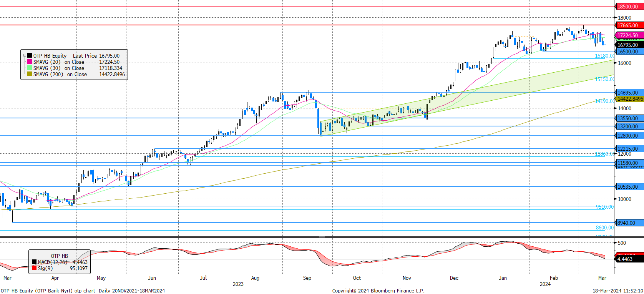Screen dimensions: 644x294
Task: Click the Nov label on time axis
Action: [407, 278]
